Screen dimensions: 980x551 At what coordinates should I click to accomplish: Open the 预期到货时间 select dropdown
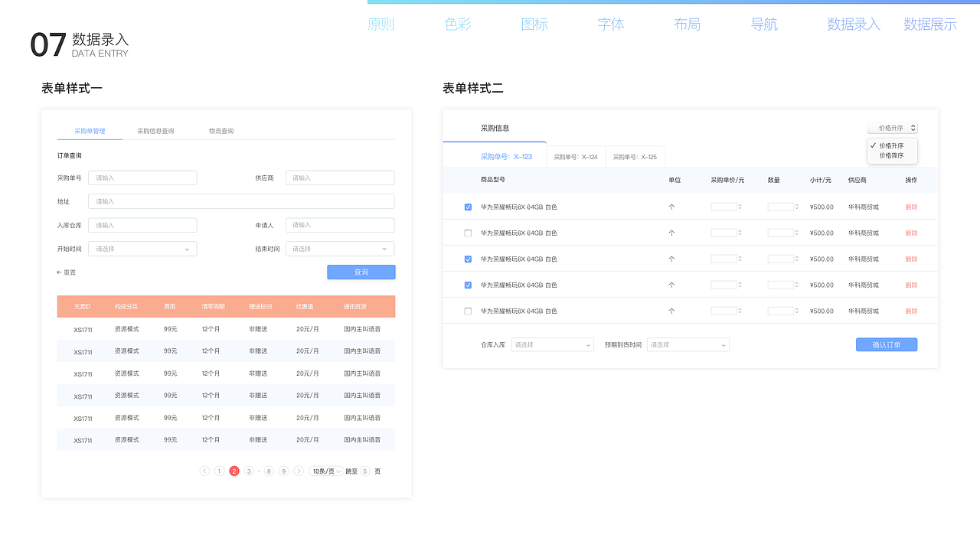688,345
